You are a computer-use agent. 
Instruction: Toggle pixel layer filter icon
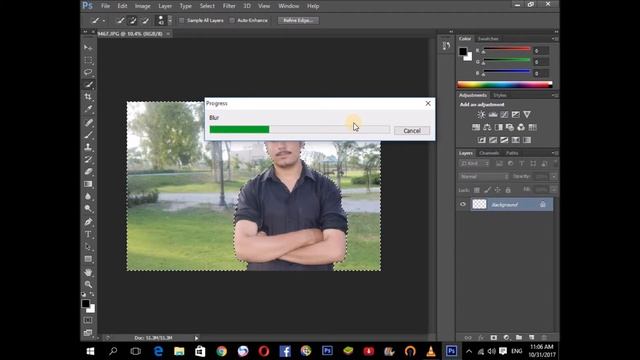tap(499, 164)
